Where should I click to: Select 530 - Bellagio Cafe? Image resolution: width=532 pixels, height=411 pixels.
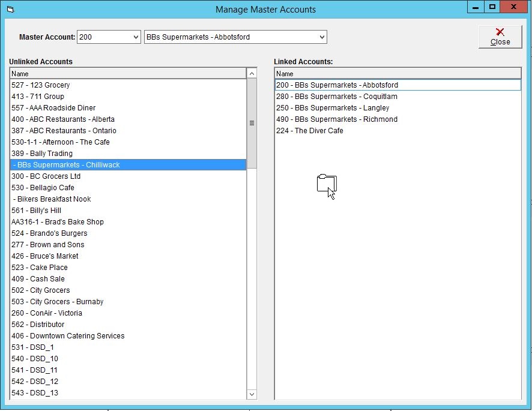128,188
